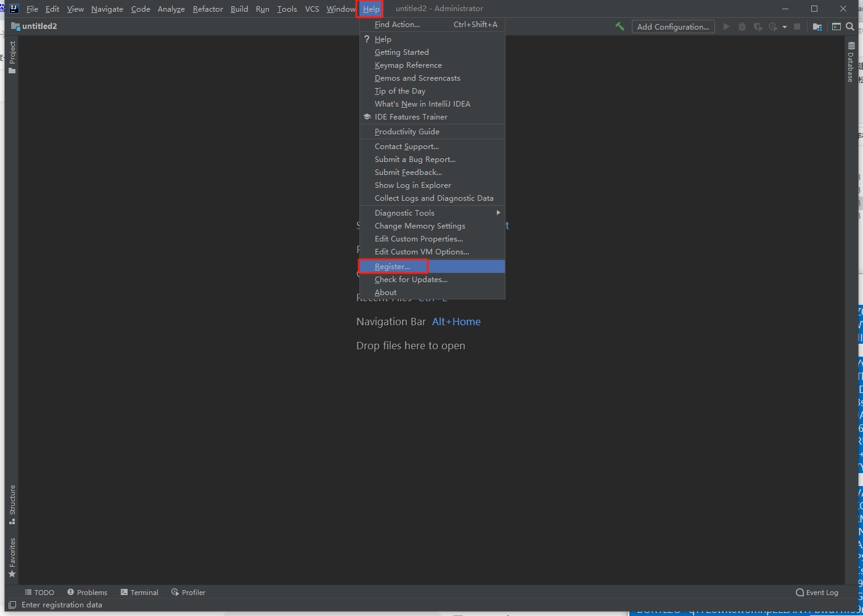Click the Run play icon in toolbar
Screen dimensions: 863x616
(726, 26)
